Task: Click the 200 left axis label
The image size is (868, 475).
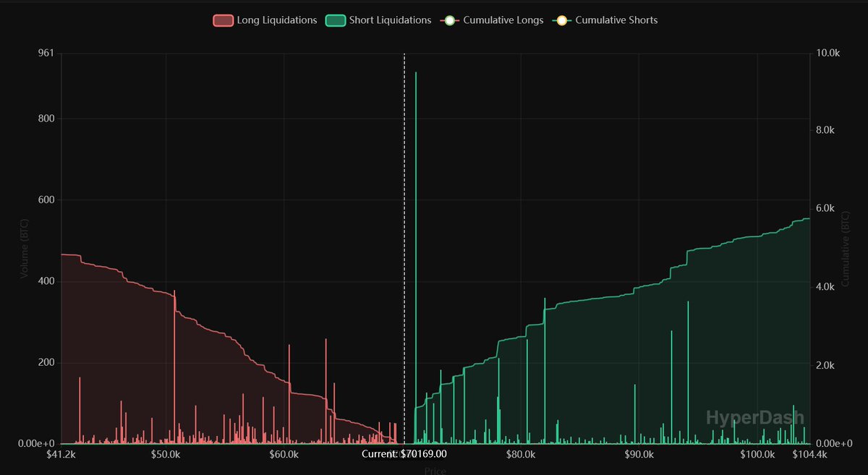Action: pyautogui.click(x=46, y=362)
